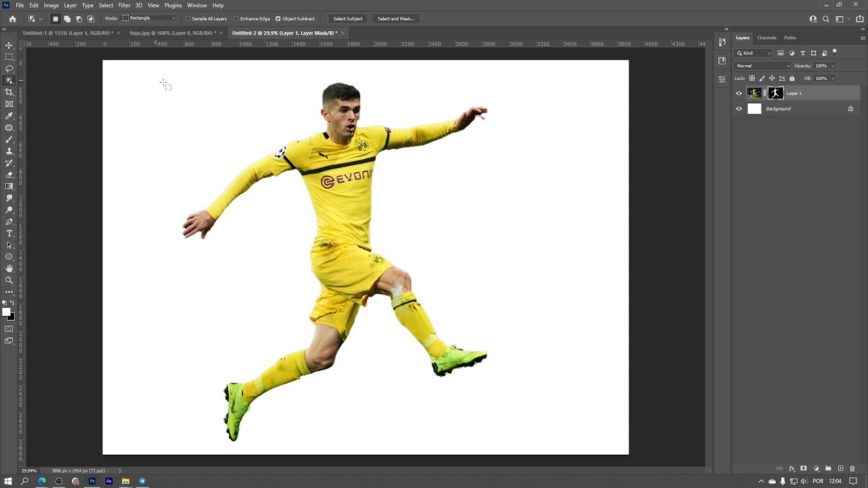Open the layer filter Kind dropdown
The height and width of the screenshot is (488, 868).
pos(754,53)
